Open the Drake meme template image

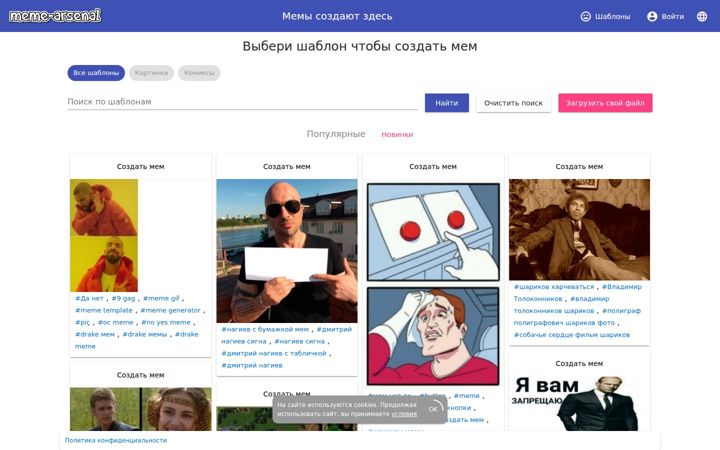[104, 235]
